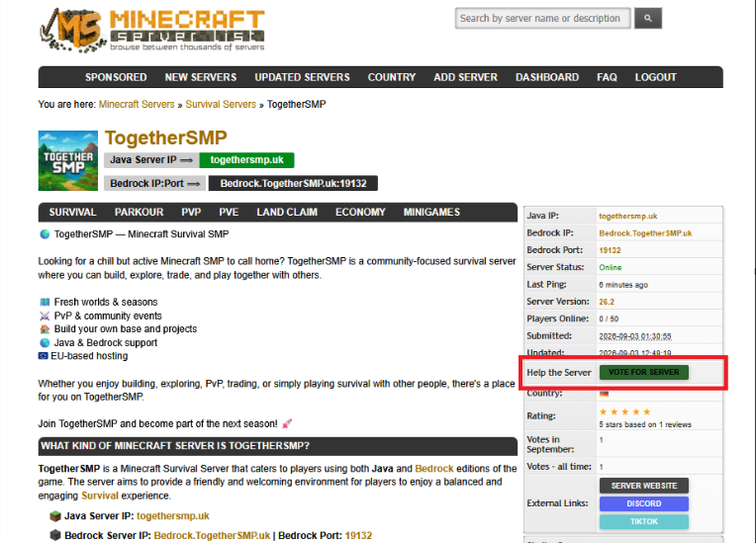Open the FAQ menu item

pos(607,77)
